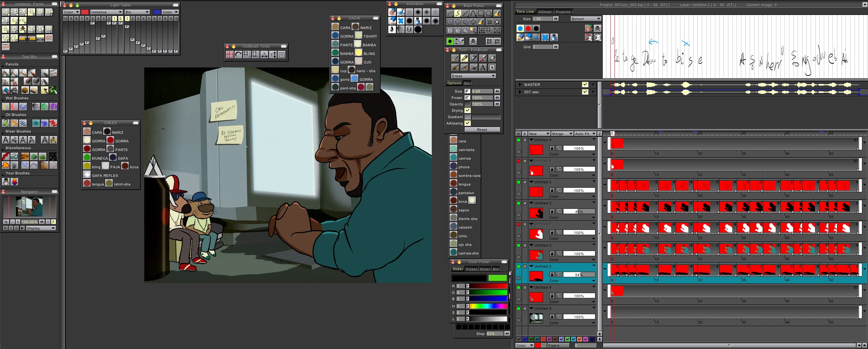Image resolution: width=868 pixels, height=349 pixels.
Task: Click the REDO button in Main Panel
Action: click(x=489, y=41)
